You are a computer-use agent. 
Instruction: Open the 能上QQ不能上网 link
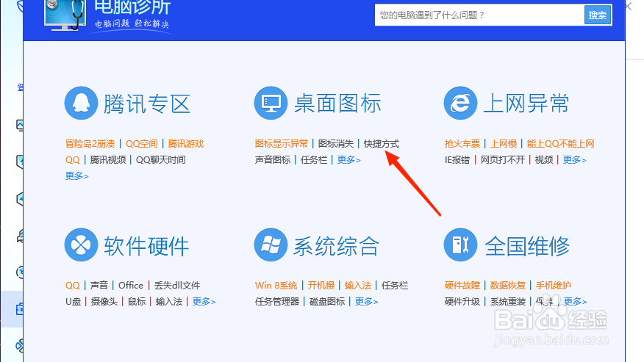(561, 144)
